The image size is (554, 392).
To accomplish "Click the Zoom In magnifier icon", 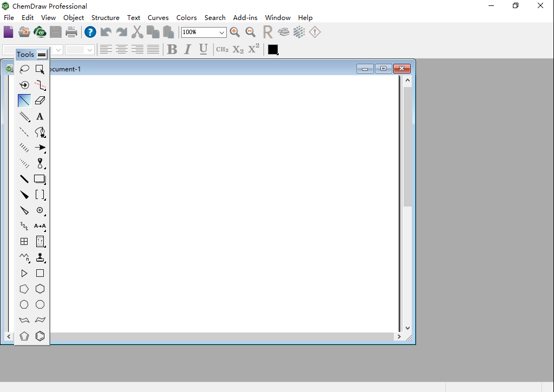I will coord(235,32).
